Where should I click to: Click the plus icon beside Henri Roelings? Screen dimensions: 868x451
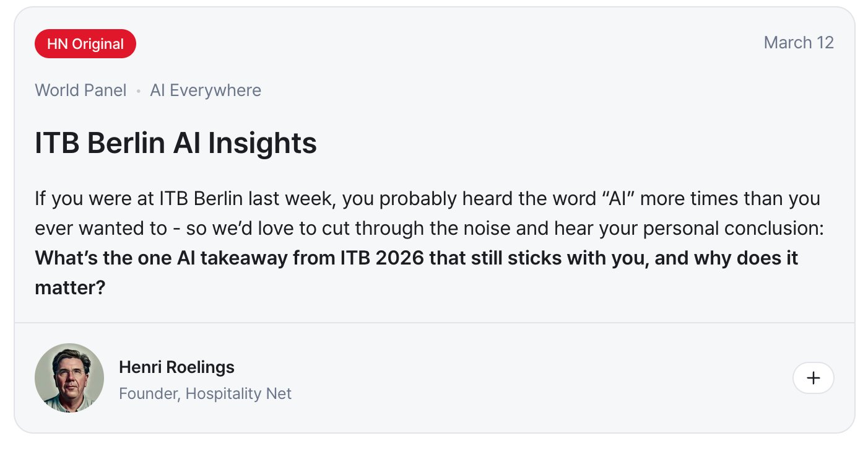coord(813,378)
